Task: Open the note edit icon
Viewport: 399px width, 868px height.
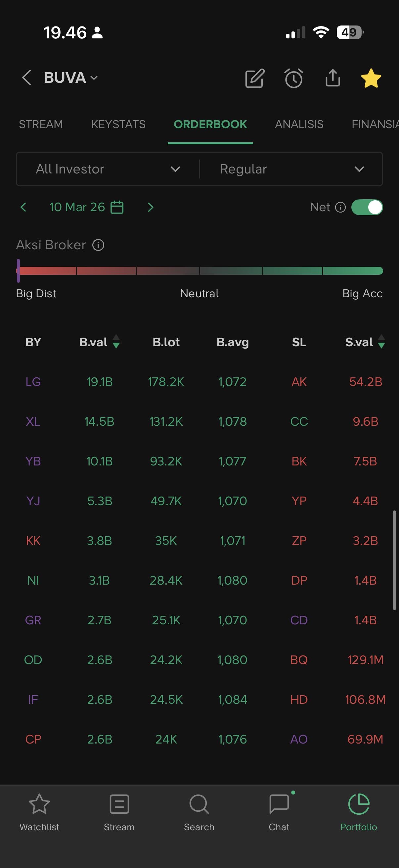Action: tap(254, 78)
